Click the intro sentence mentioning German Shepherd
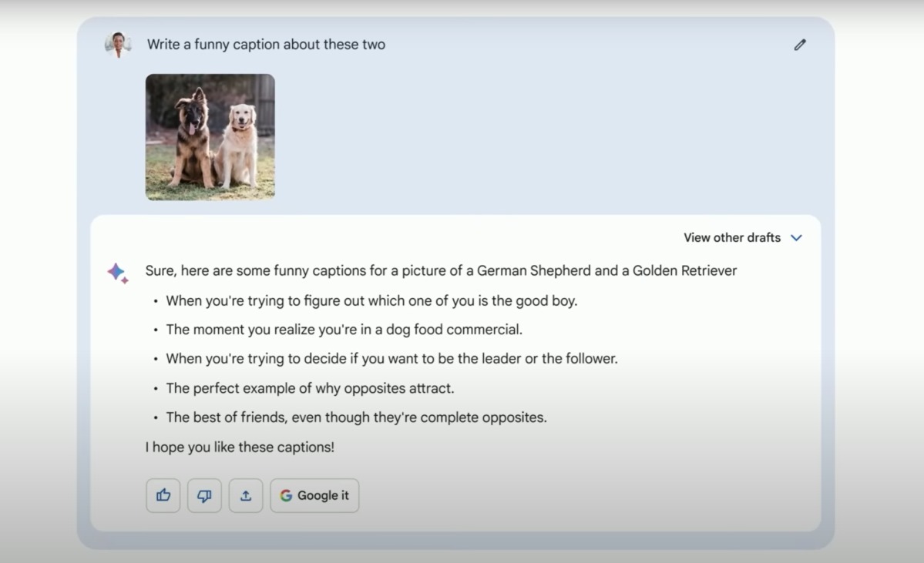This screenshot has width=924, height=563. [x=442, y=271]
